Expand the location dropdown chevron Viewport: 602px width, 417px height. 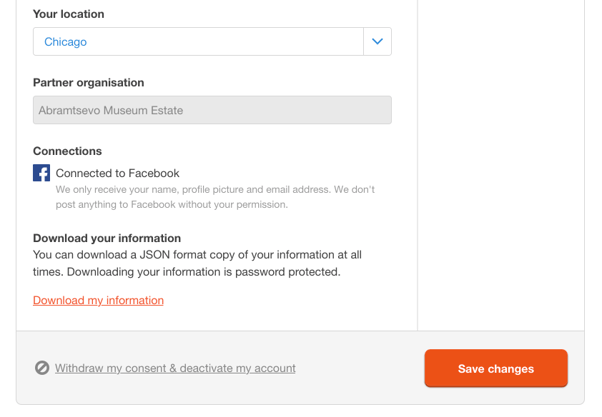(x=377, y=41)
